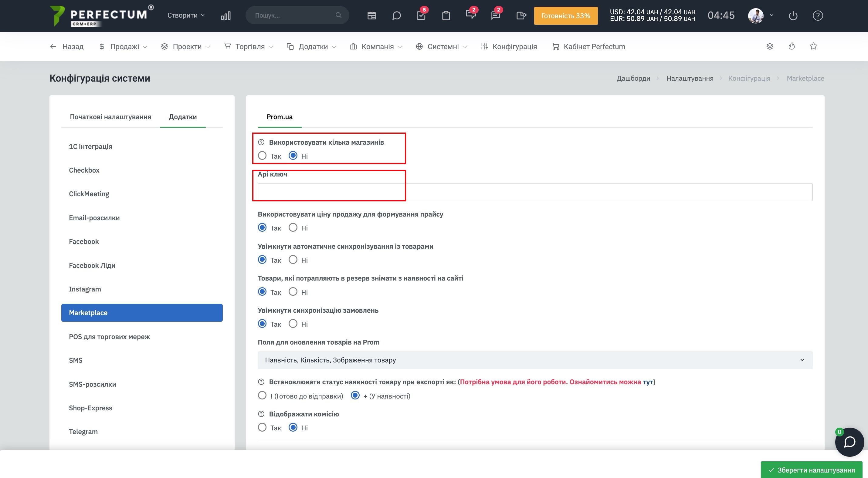Click the star favorites icon

click(814, 46)
